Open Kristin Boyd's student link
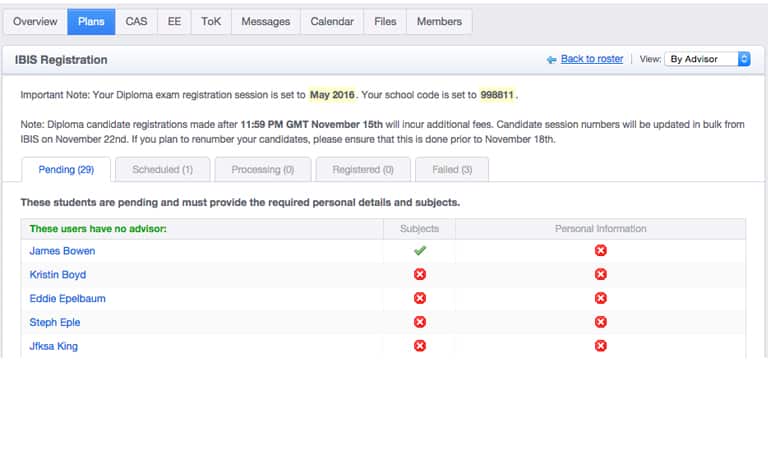 coord(58,275)
